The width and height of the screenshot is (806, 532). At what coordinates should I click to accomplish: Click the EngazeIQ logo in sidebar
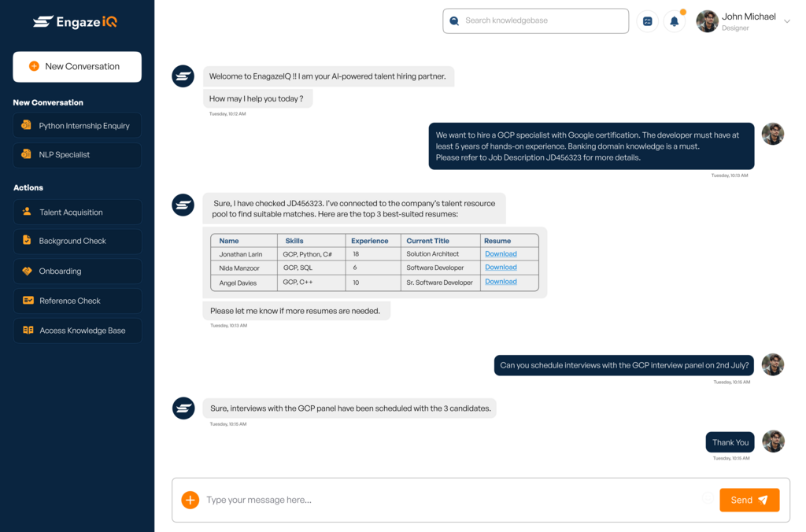point(76,22)
